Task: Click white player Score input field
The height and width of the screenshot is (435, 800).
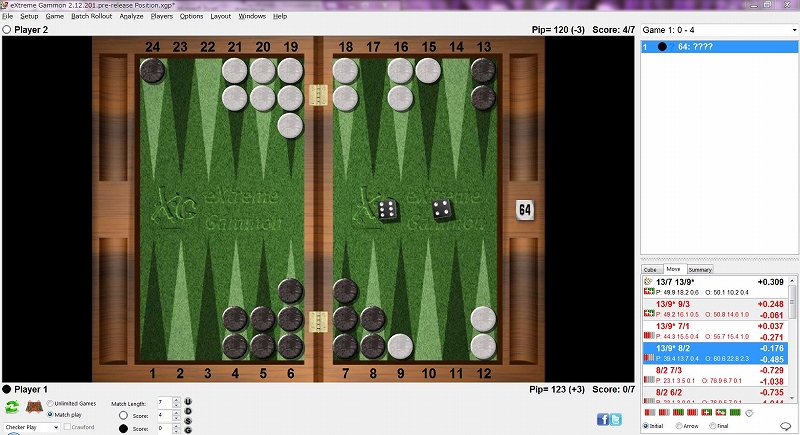Action: tap(165, 416)
